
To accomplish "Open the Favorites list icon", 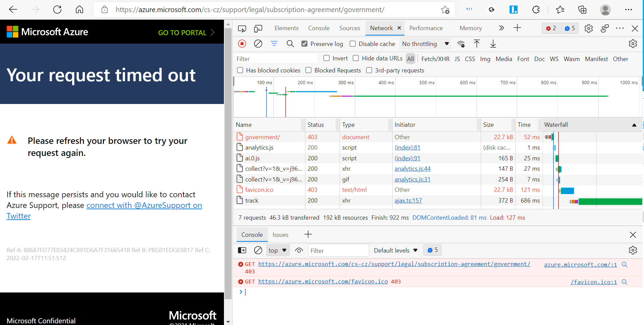I will pos(560,10).
